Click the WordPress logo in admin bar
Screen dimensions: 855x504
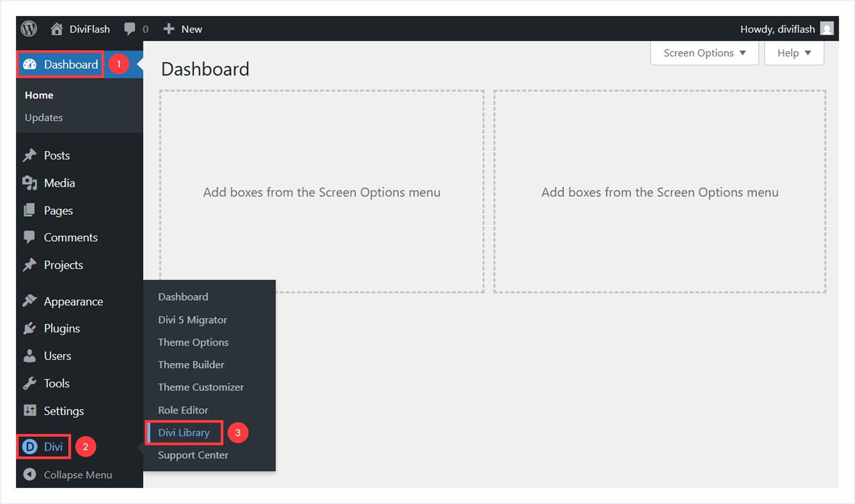(x=28, y=29)
